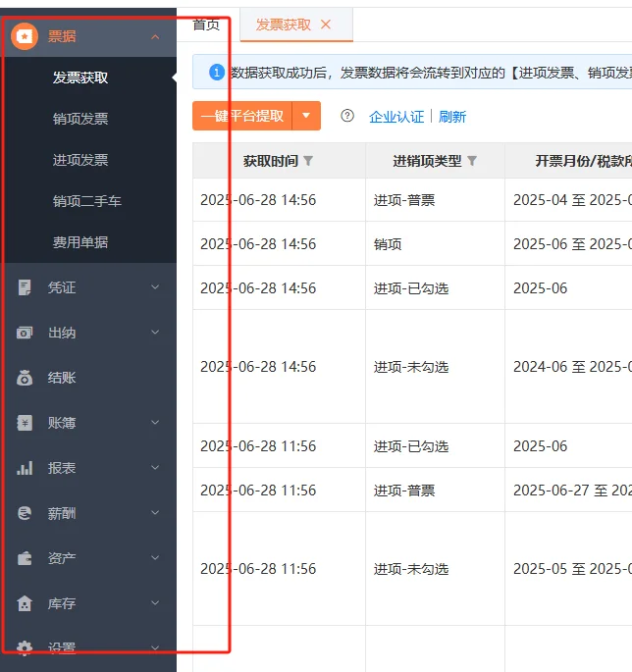Expand the 凭证 menu chevron
The height and width of the screenshot is (672, 632).
click(x=155, y=286)
